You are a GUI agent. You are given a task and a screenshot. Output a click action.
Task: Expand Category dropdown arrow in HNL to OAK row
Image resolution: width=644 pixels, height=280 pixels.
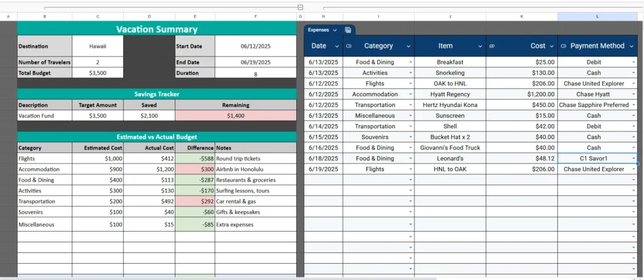click(410, 169)
